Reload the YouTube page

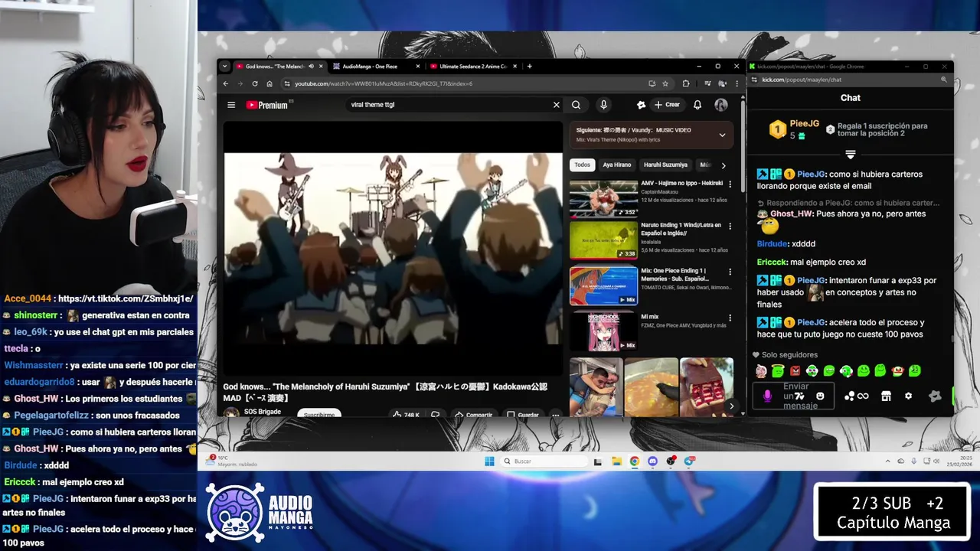click(255, 83)
